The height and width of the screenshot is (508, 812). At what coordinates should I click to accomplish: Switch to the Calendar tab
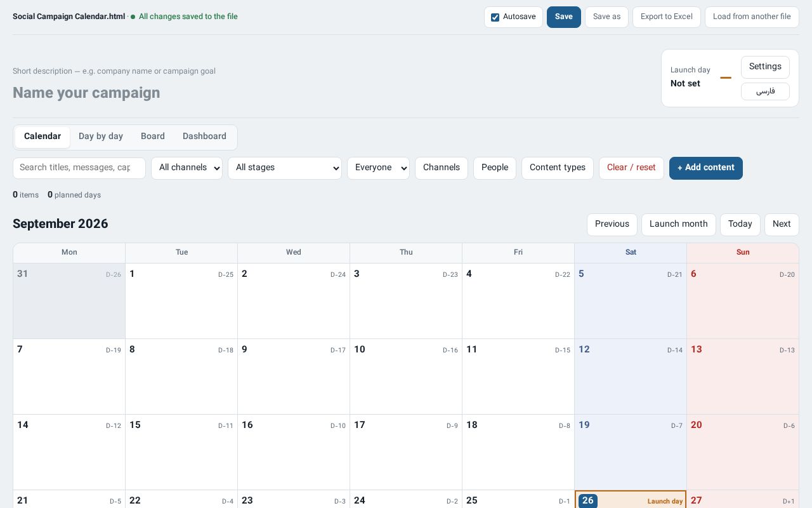click(43, 137)
